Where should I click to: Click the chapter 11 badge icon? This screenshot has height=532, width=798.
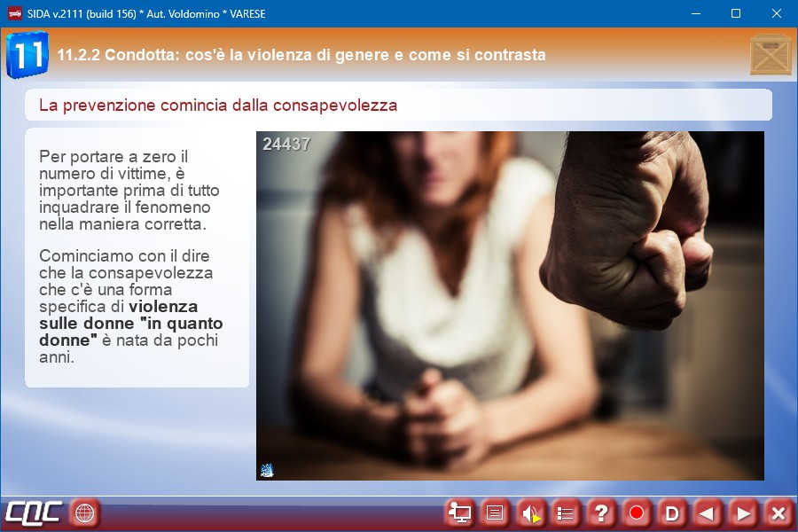coord(27,55)
